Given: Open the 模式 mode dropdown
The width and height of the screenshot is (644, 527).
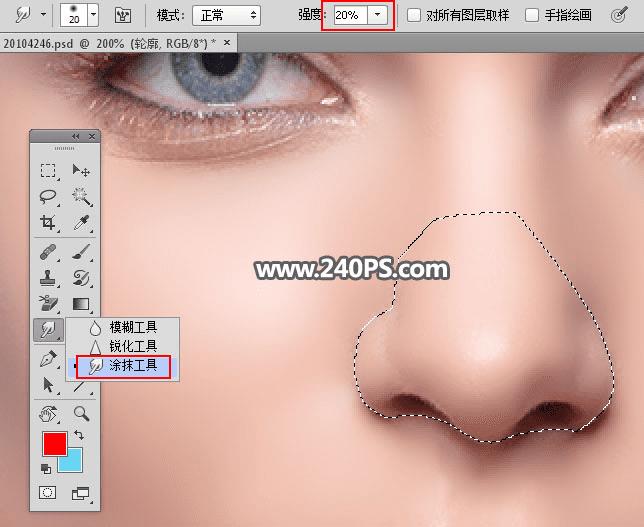Looking at the screenshot, I should point(226,16).
